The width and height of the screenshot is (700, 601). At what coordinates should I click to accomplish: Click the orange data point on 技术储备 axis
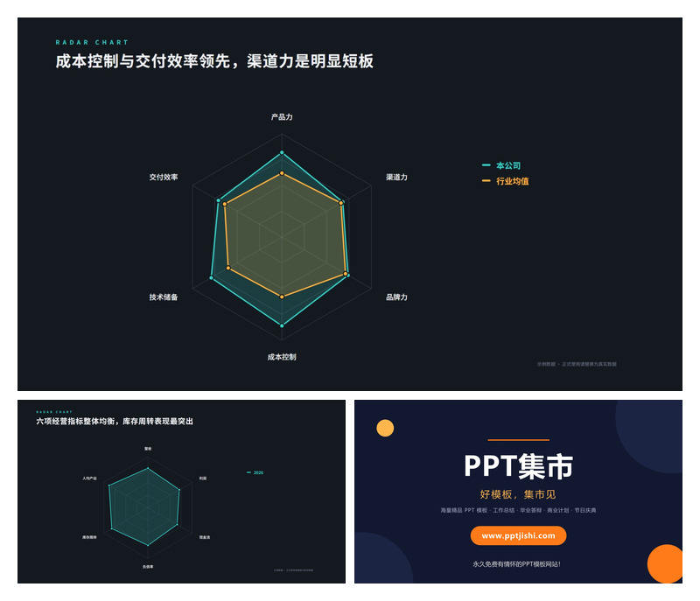click(x=228, y=269)
